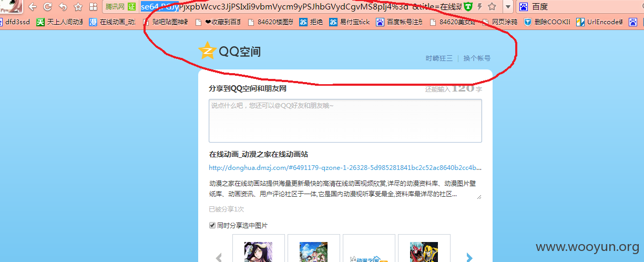Click the Baidu paw search engine icon

[524, 7]
